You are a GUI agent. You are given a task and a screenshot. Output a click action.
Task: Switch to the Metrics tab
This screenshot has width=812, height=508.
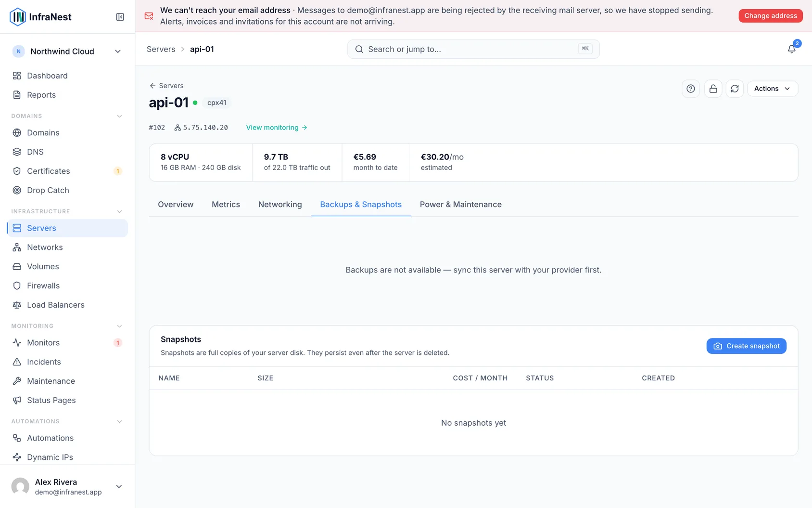point(226,205)
